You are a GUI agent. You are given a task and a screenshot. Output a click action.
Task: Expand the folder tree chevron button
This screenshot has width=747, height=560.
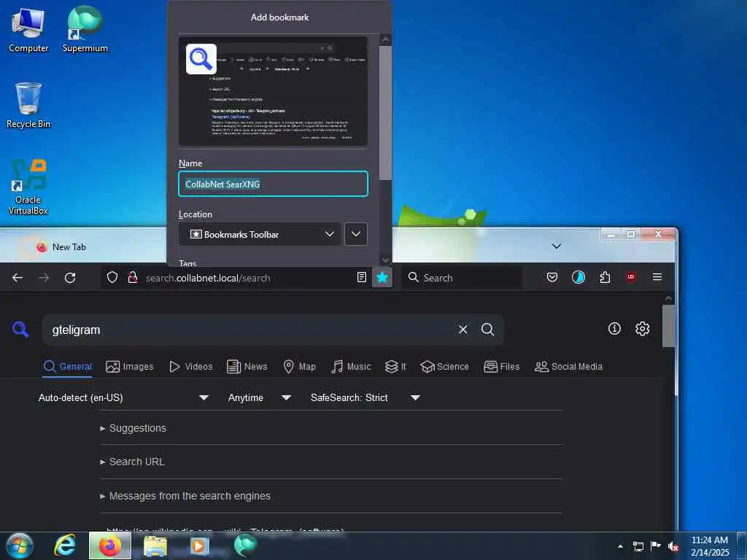click(356, 234)
